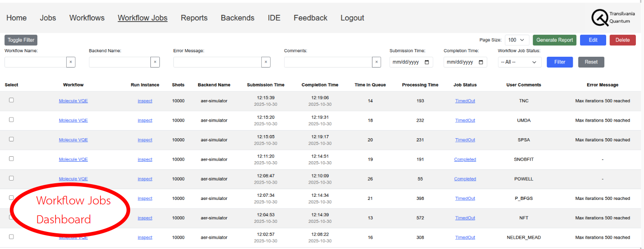This screenshot has width=644, height=249.
Task: Clear the Backend Name filter with X
Action: [155, 62]
